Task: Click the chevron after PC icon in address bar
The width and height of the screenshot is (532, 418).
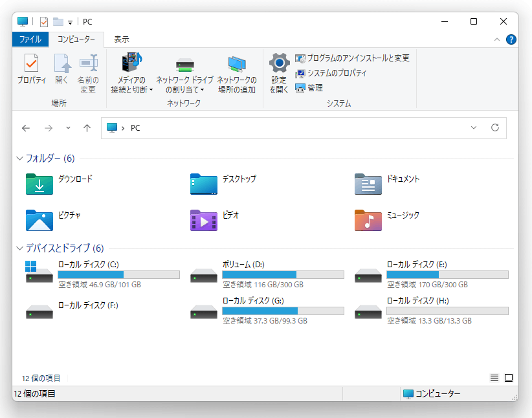Action: click(x=123, y=128)
